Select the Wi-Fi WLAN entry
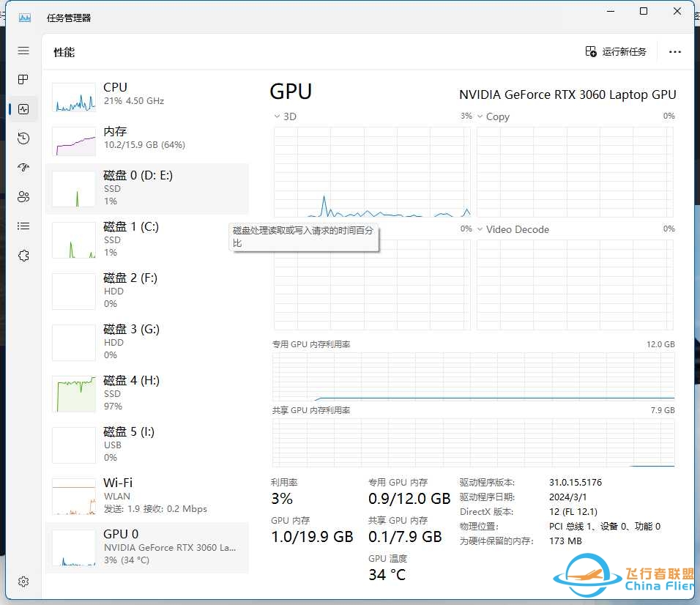The height and width of the screenshot is (605, 700). click(147, 496)
